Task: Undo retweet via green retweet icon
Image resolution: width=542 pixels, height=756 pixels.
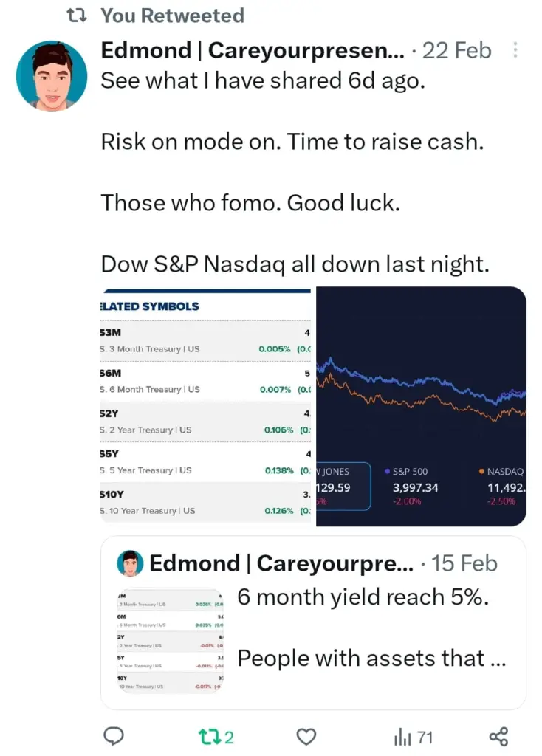Action: pyautogui.click(x=210, y=737)
